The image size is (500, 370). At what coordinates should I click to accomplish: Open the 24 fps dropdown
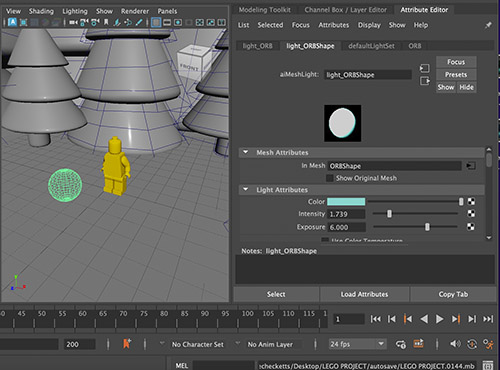(x=357, y=344)
